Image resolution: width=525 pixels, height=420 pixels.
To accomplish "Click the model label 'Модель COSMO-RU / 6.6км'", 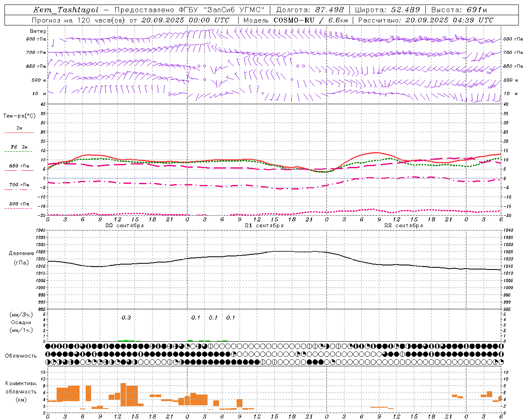I will coord(295,20).
